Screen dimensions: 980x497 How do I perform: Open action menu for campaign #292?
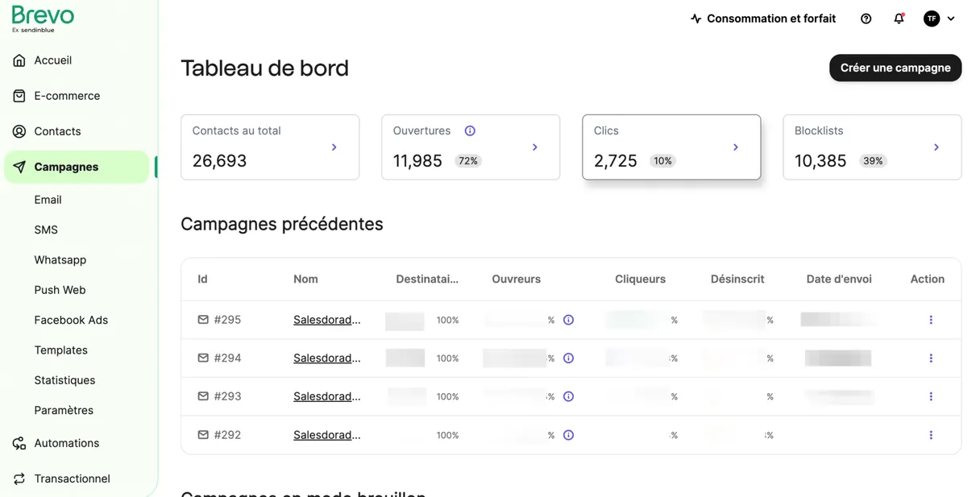pyautogui.click(x=931, y=435)
